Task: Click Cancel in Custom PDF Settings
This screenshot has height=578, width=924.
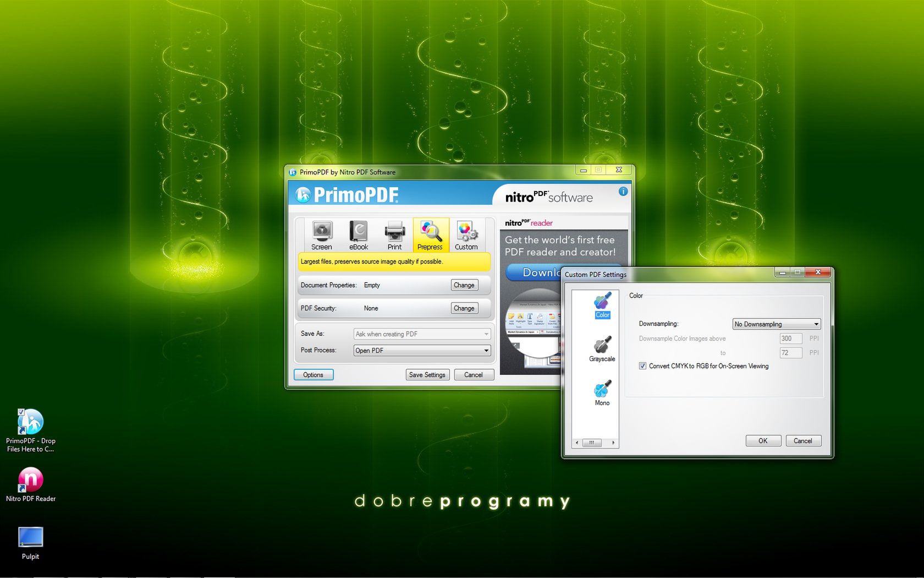Action: (803, 441)
